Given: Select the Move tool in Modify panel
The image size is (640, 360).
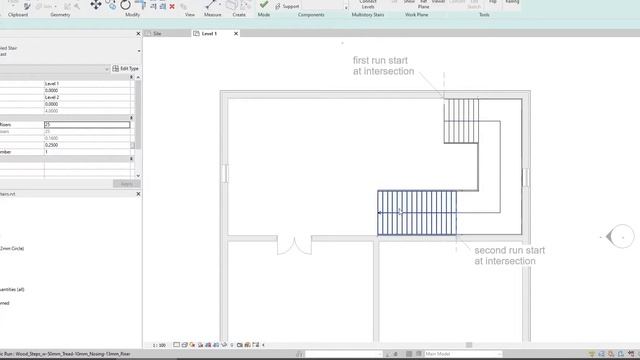Looking at the screenshot, I should pyautogui.click(x=96, y=5).
